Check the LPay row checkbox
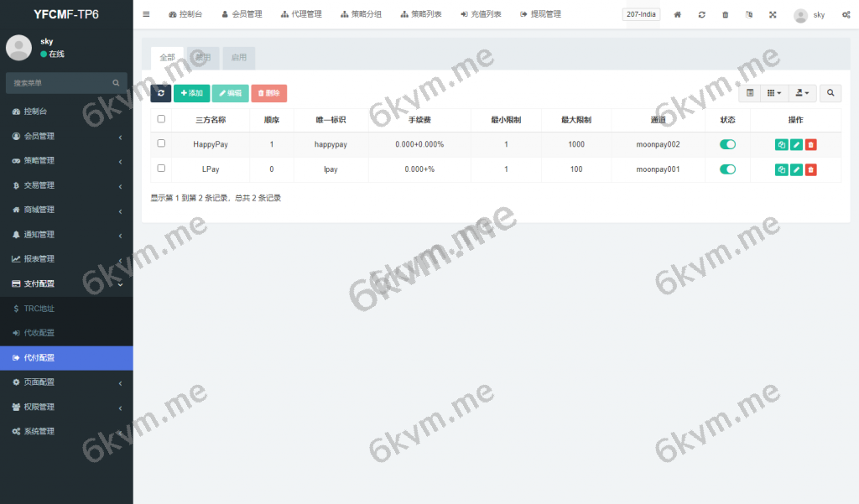 (x=161, y=169)
